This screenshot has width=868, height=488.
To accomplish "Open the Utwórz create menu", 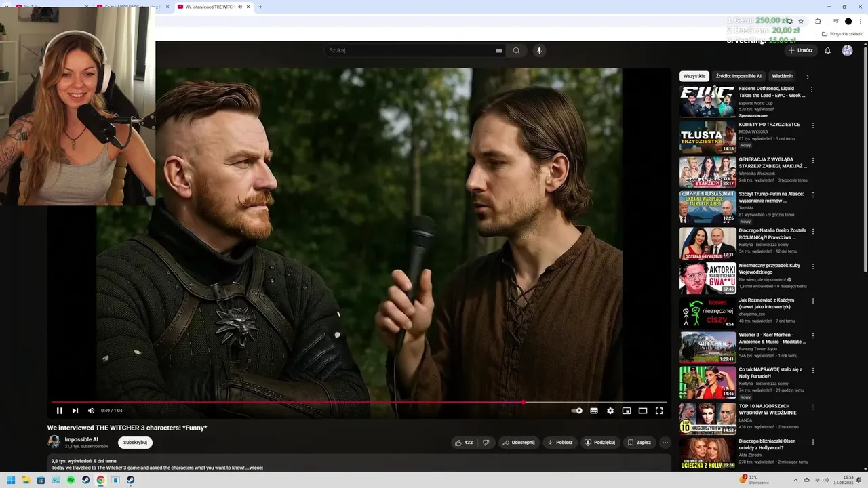I will (800, 50).
